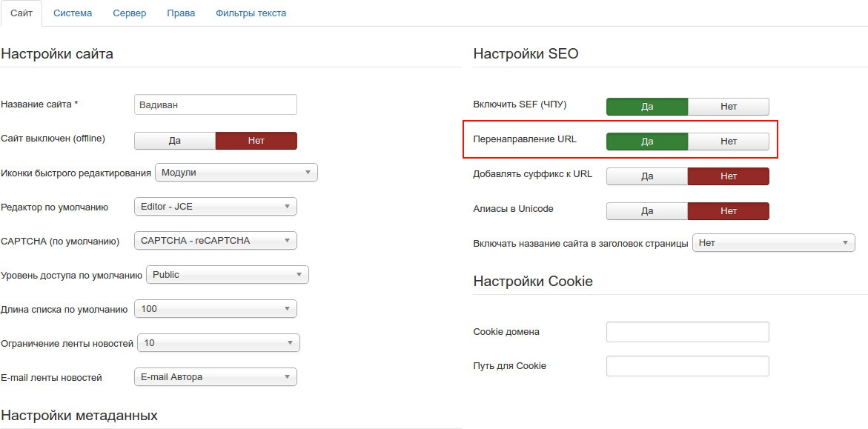The image size is (868, 429).
Task: Go to the Права tab
Action: [181, 13]
